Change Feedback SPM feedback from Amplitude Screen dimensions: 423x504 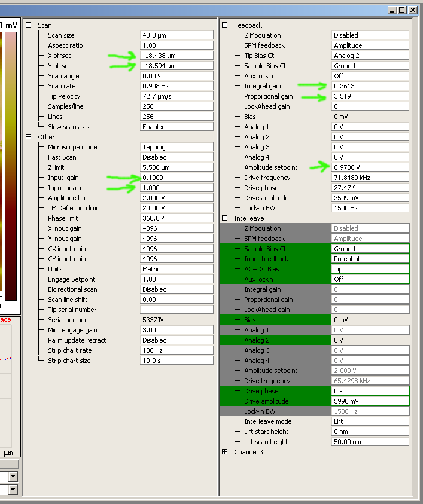pyautogui.click(x=370, y=45)
